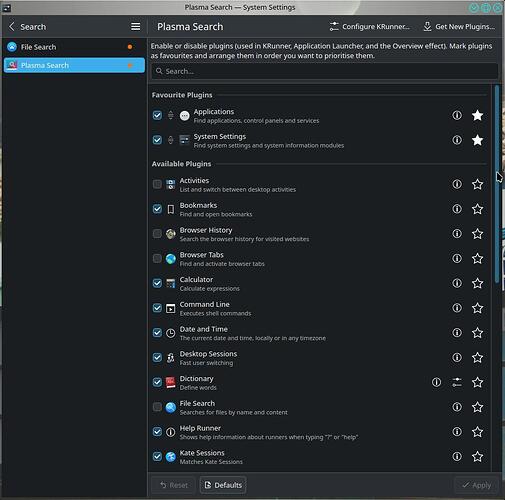
Task: Go back with the Search arrow
Action: pyautogui.click(x=12, y=27)
